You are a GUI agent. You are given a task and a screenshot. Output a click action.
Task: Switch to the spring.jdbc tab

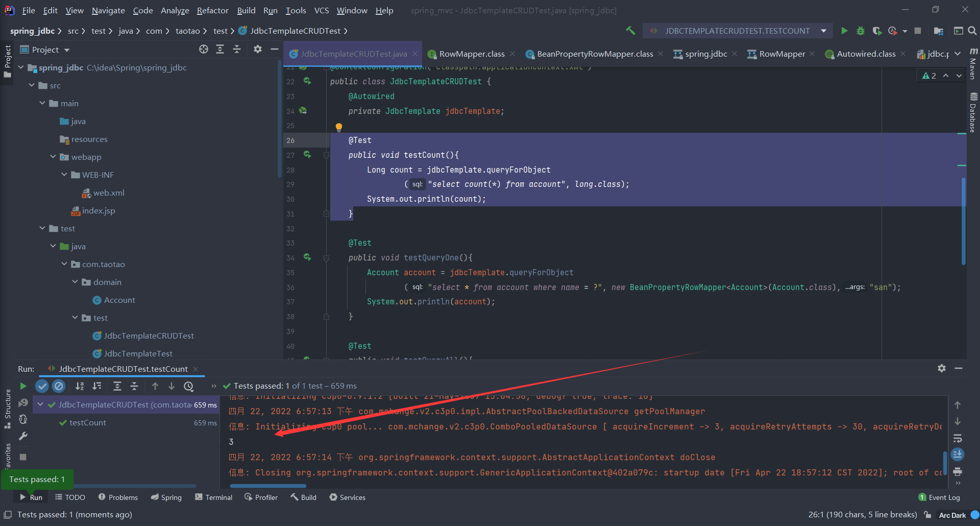pyautogui.click(x=706, y=54)
